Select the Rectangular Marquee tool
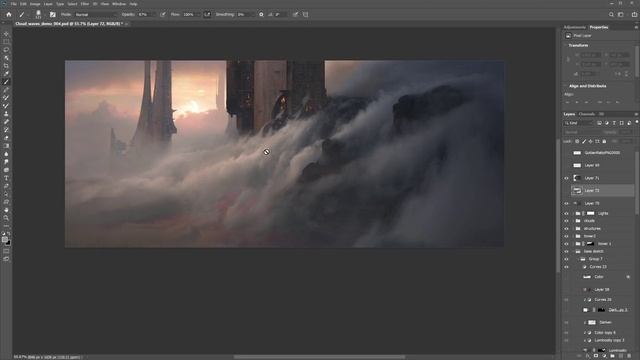Screen dimensions: 640x360 (x=6, y=42)
